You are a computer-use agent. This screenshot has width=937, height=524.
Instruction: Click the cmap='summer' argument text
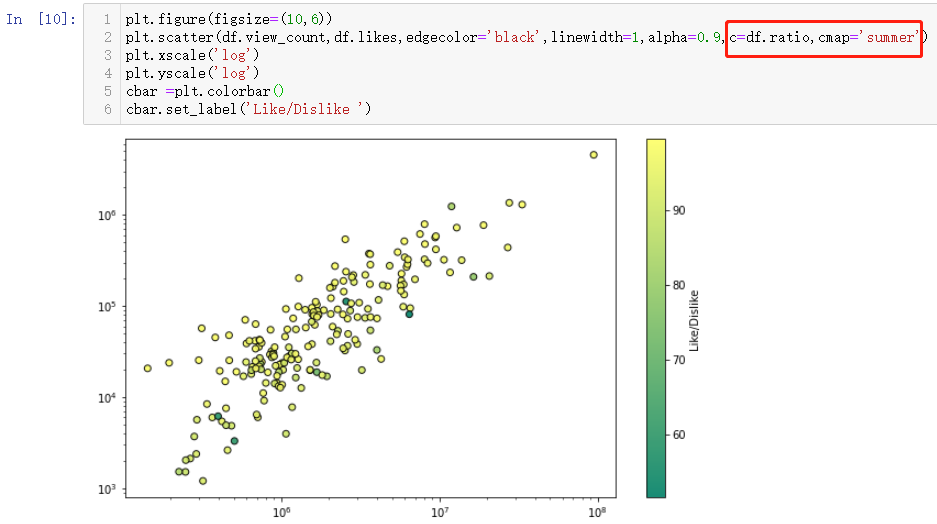pyautogui.click(x=869, y=37)
